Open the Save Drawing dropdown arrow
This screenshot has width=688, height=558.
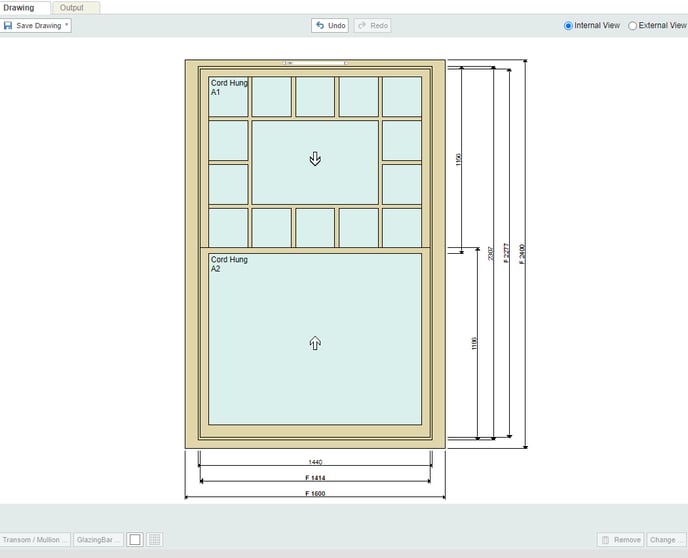(x=67, y=25)
